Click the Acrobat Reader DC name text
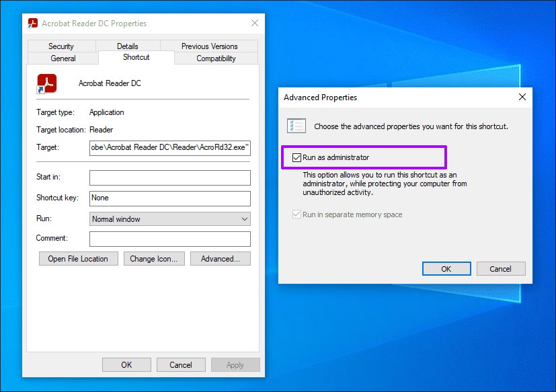 [110, 83]
